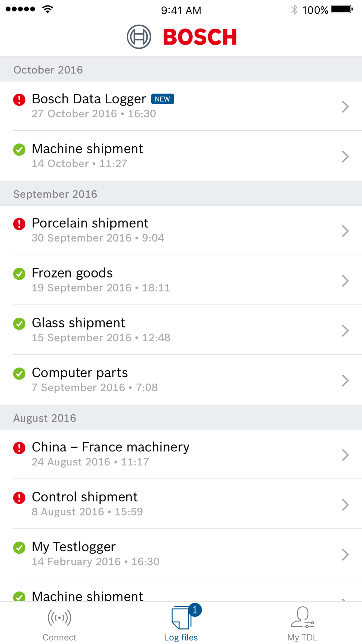This screenshot has height=644, width=362.
Task: Tap red alert icon beside Bosch Data Logger
Action: 19,100
